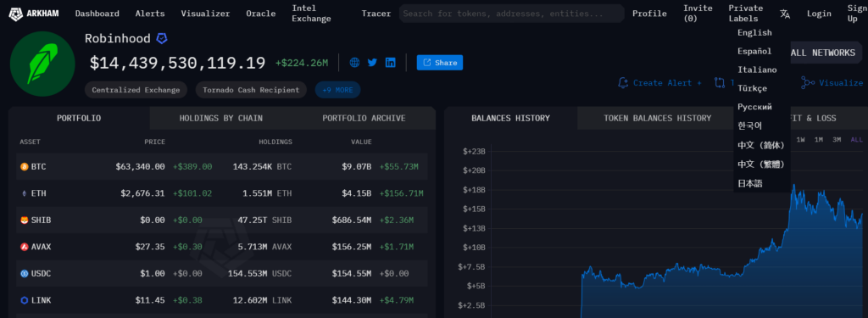Image resolution: width=868 pixels, height=318 pixels.
Task: Sort by ASSET column header
Action: coord(30,142)
